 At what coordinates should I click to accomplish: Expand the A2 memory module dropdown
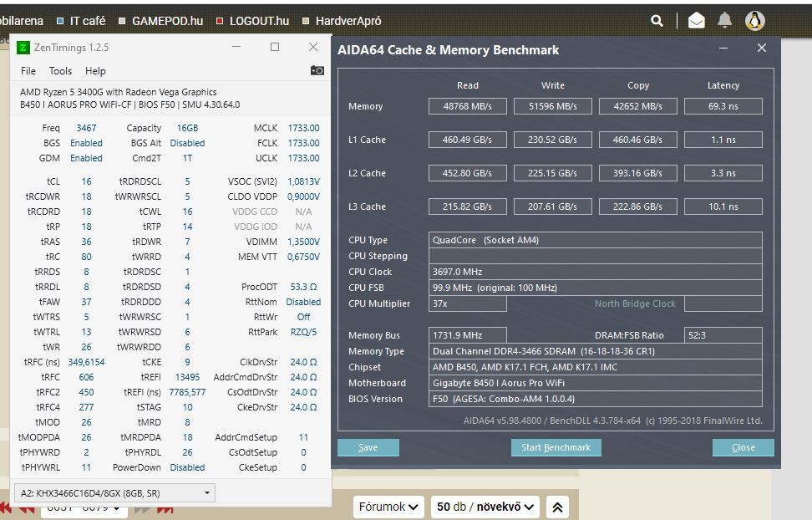[x=114, y=493]
